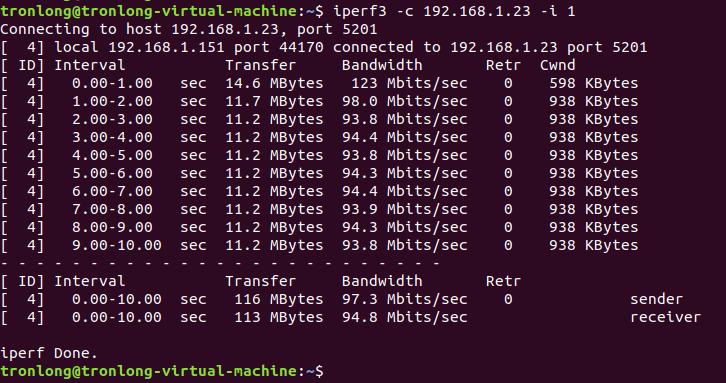The image size is (726, 383).
Task: Click the 98.0 Mbits/sec bandwidth value
Action: (405, 101)
